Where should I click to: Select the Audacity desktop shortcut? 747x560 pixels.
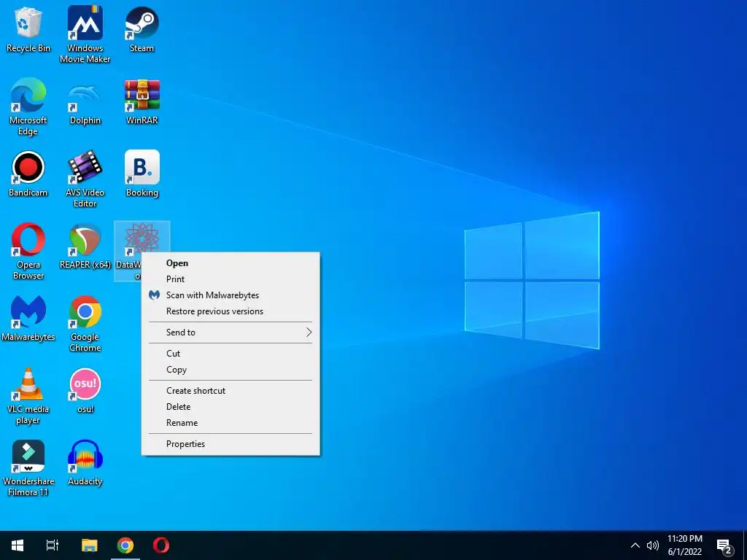pos(85,463)
